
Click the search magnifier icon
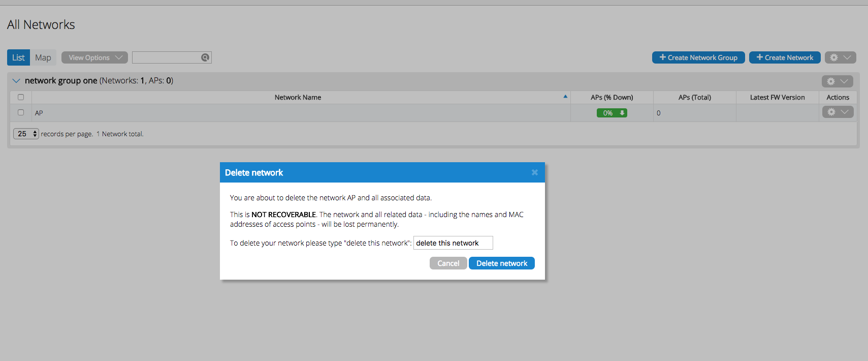[x=205, y=57]
